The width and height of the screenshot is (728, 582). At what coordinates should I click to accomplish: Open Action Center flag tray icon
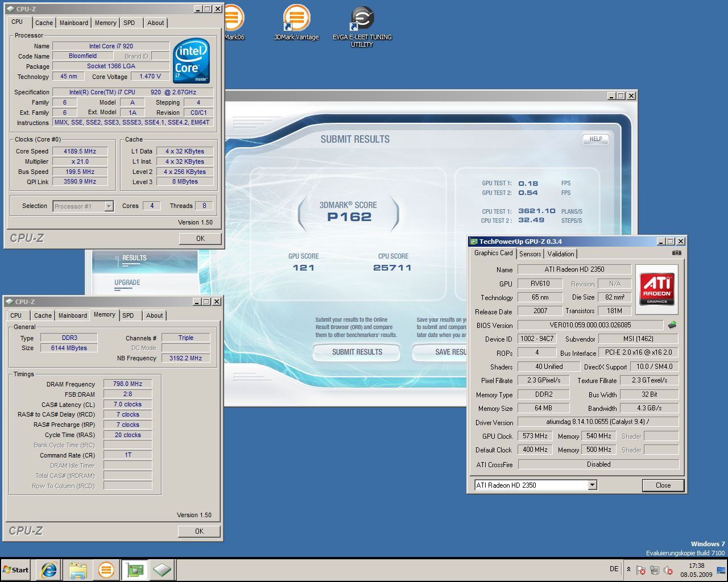point(641,570)
